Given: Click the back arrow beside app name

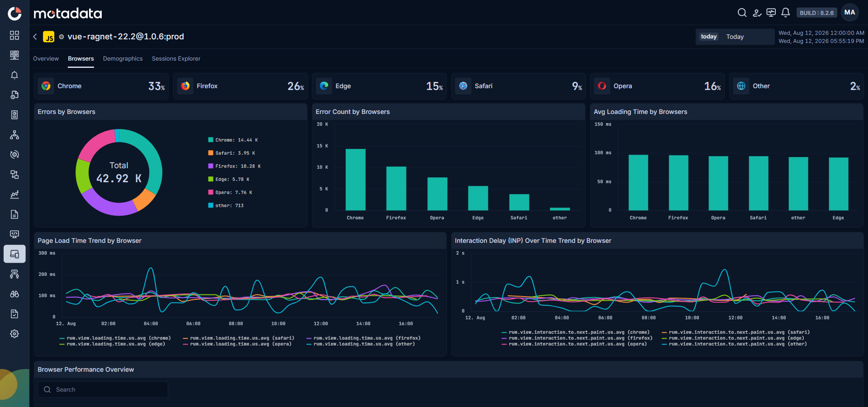Looking at the screenshot, I should pyautogui.click(x=35, y=37).
